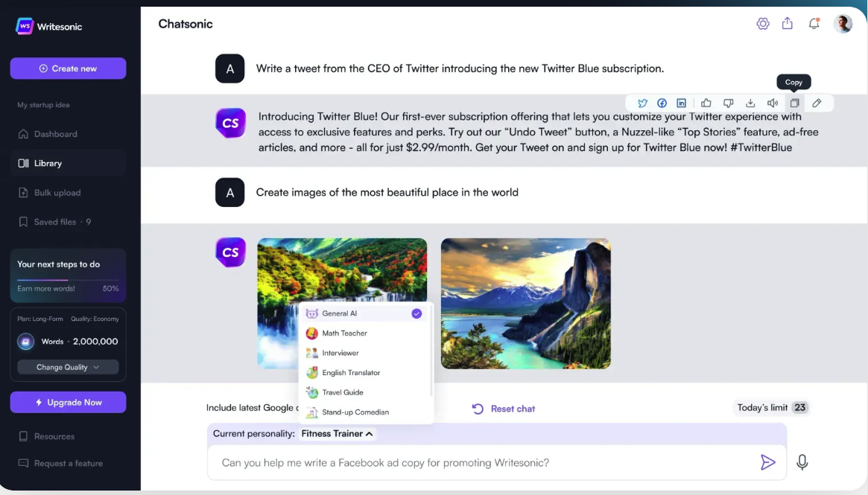Start voice input with microphone icon

802,462
